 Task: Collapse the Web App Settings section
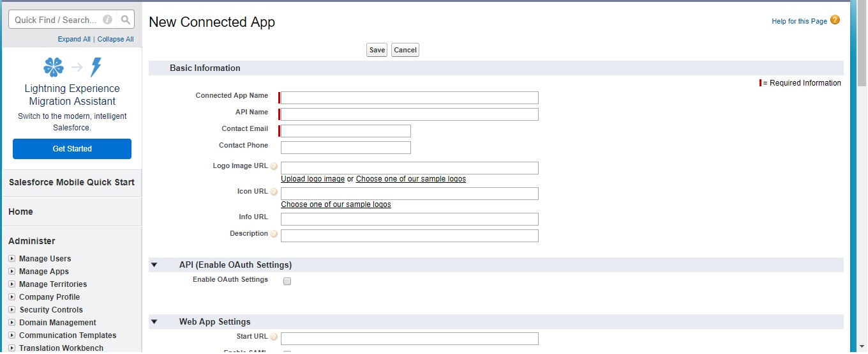point(154,322)
